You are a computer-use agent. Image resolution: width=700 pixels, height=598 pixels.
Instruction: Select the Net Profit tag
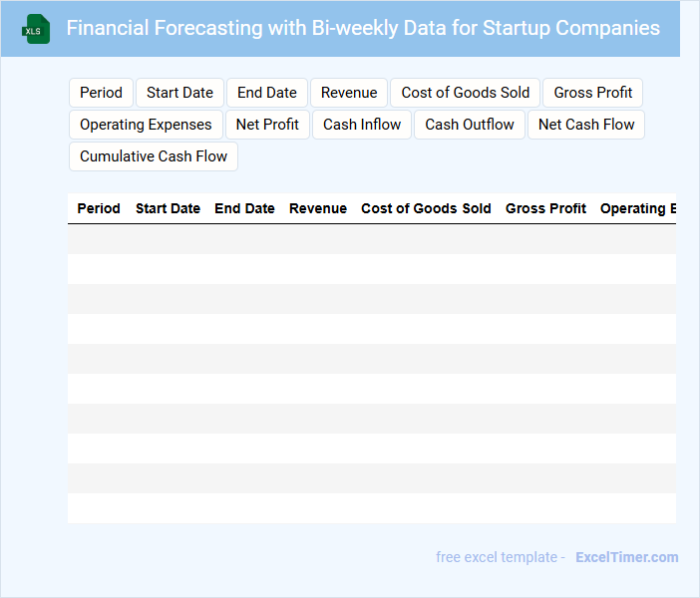[x=267, y=125]
